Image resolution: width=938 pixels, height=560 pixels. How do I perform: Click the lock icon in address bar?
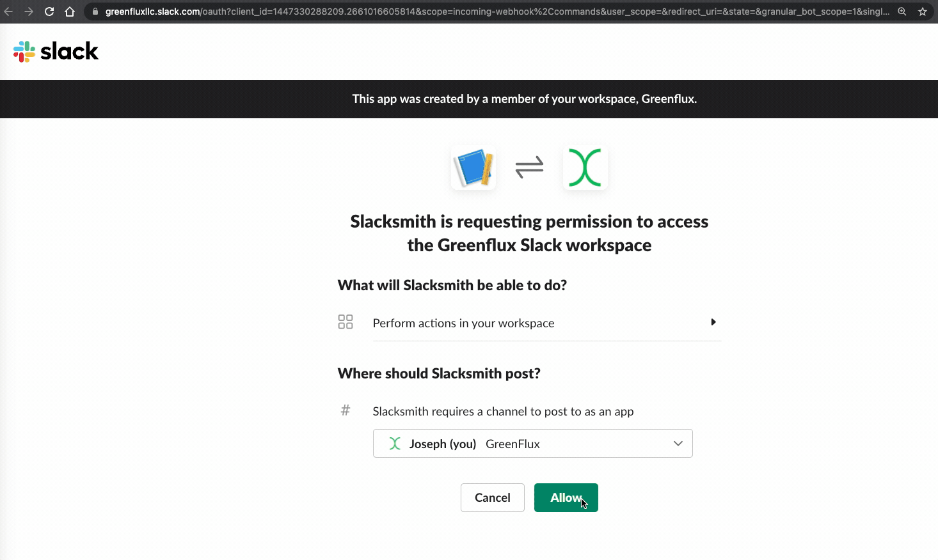pos(95,12)
